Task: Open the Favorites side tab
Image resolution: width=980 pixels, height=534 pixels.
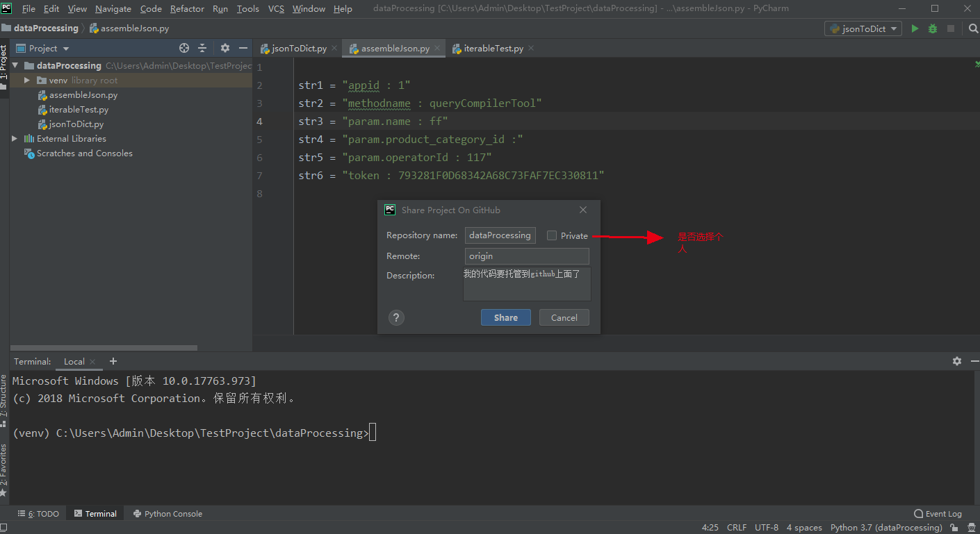Action: pos(4,470)
